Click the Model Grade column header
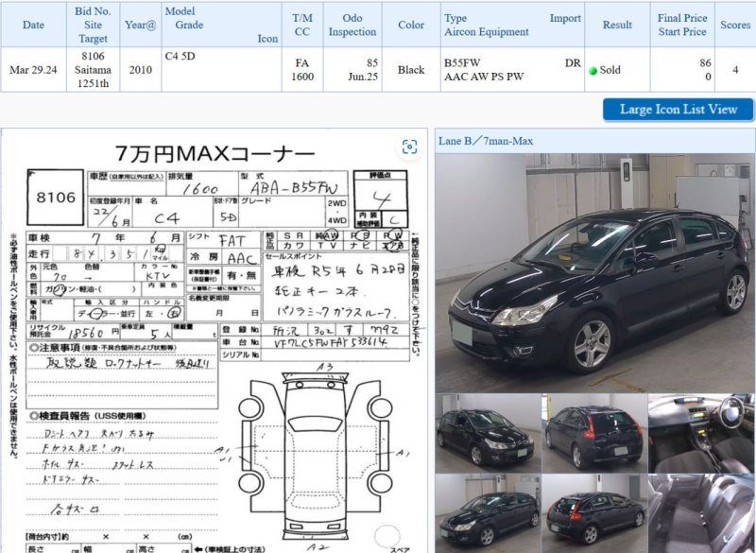756x553 pixels. click(221, 25)
